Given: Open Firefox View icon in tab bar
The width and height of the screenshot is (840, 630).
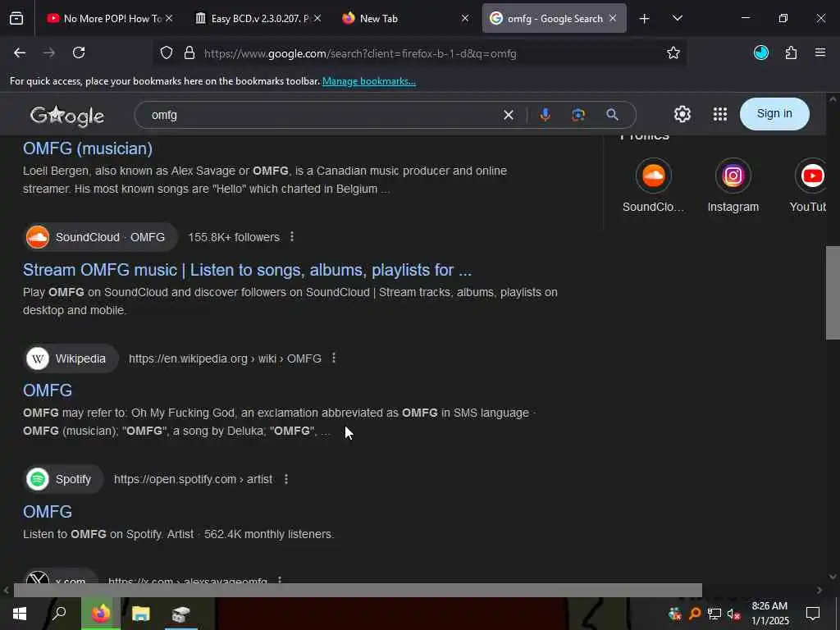Looking at the screenshot, I should 16,18.
